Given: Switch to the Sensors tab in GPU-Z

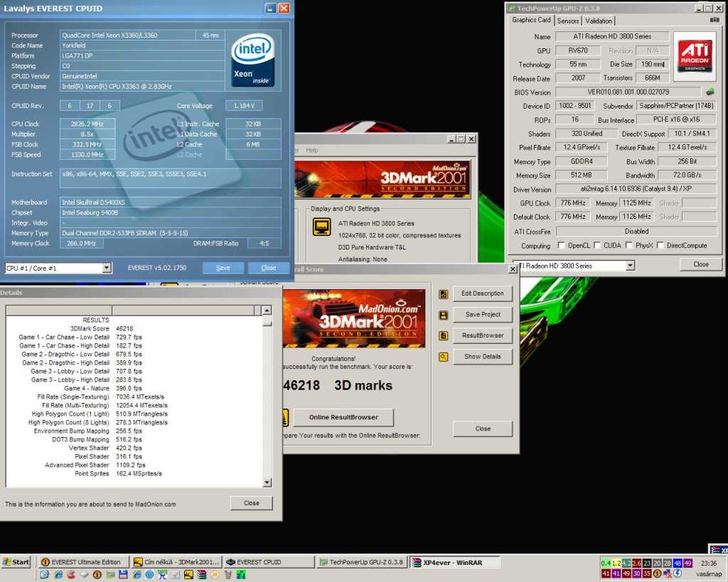Looking at the screenshot, I should pyautogui.click(x=567, y=21).
